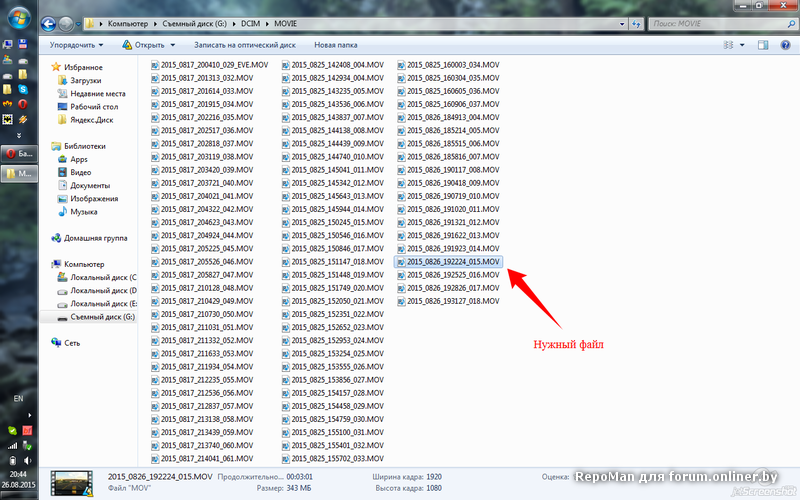
Task: Click the volume speaker tray icon
Action: (27, 461)
